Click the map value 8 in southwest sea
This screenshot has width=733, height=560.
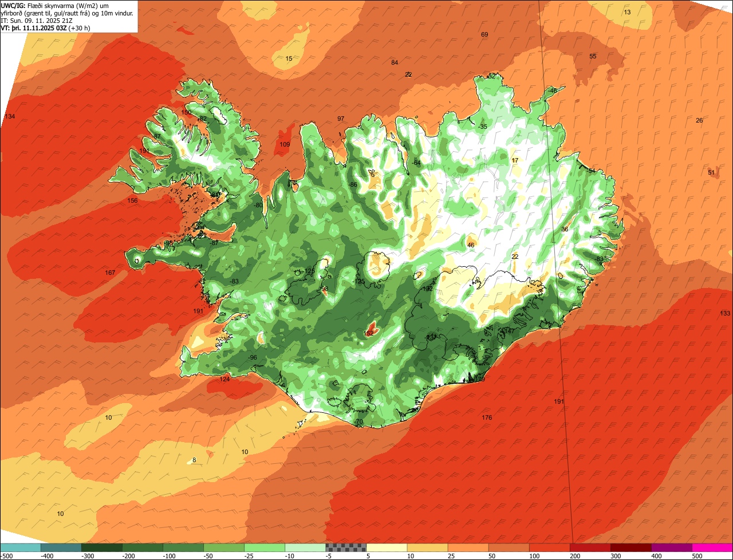coord(194,460)
